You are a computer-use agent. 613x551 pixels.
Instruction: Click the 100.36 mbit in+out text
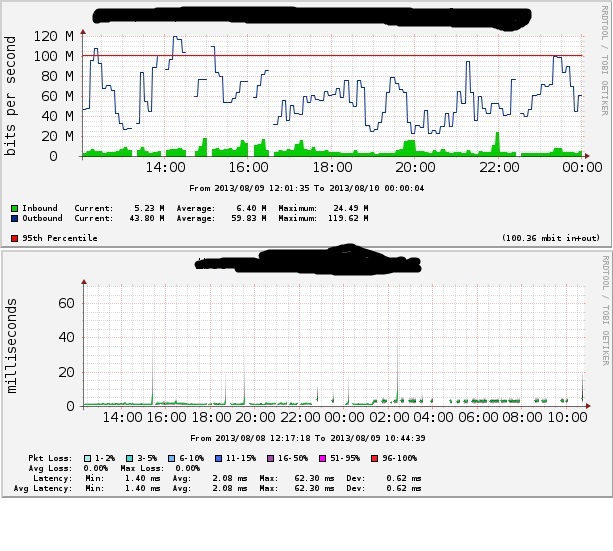click(551, 238)
